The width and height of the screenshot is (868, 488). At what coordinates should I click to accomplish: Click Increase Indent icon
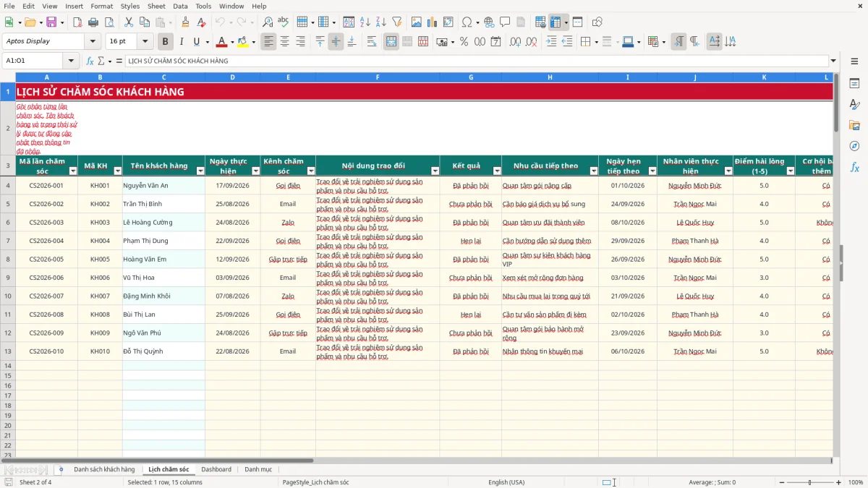pos(551,42)
